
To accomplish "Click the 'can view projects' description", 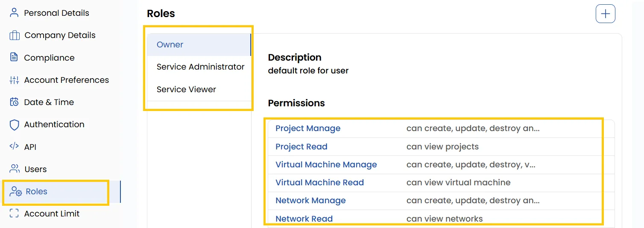I will pyautogui.click(x=442, y=146).
